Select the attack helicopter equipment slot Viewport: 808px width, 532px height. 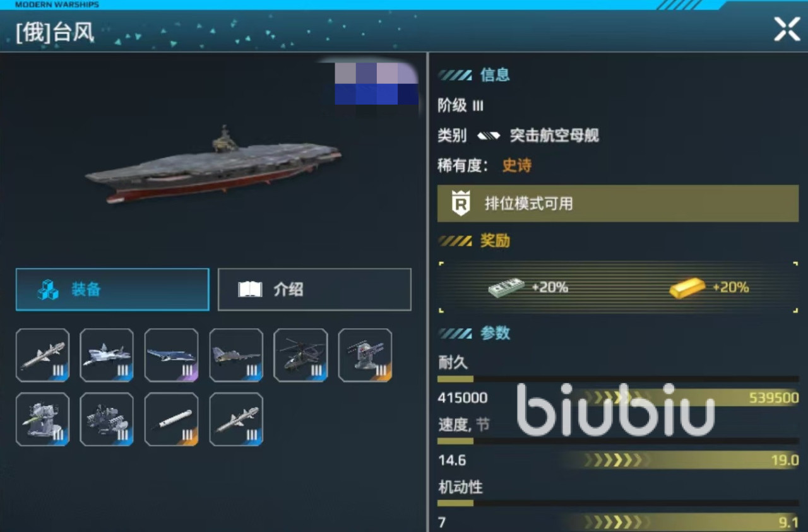pos(301,355)
